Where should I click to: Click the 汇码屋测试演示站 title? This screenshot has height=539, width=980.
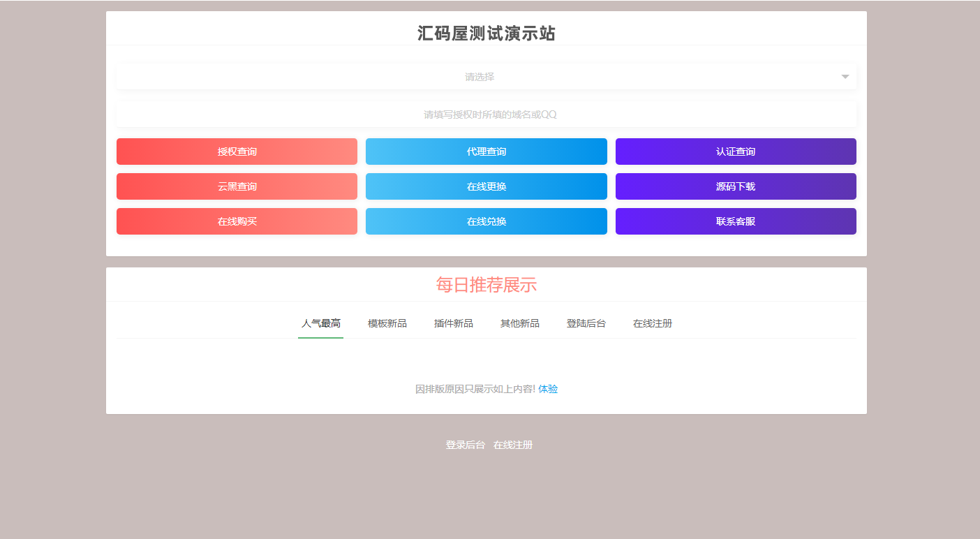[x=487, y=34]
